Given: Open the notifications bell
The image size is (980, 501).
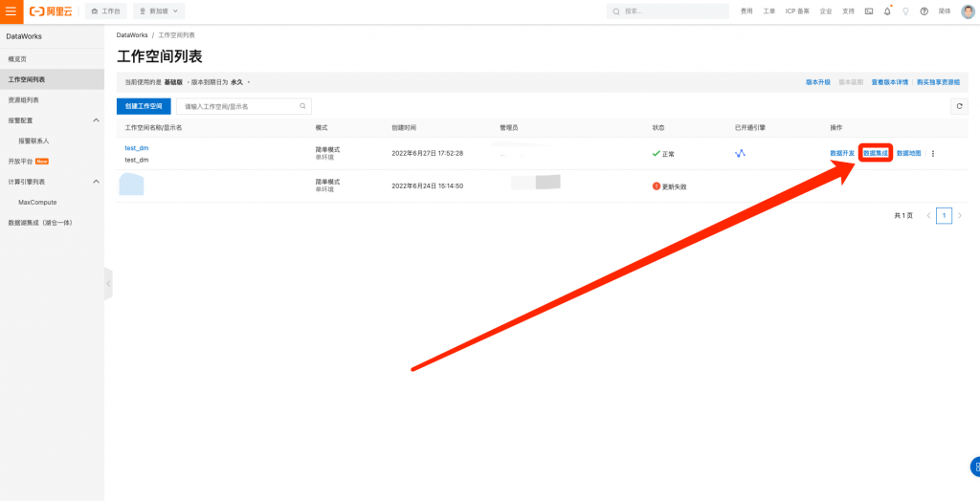Looking at the screenshot, I should pyautogui.click(x=887, y=11).
